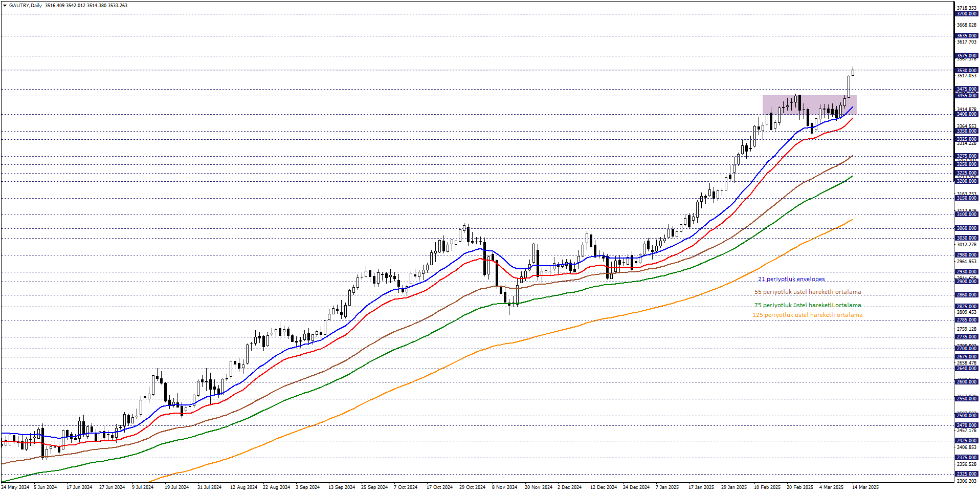
Task: Click the 2700.000 price level label
Action: point(966,349)
